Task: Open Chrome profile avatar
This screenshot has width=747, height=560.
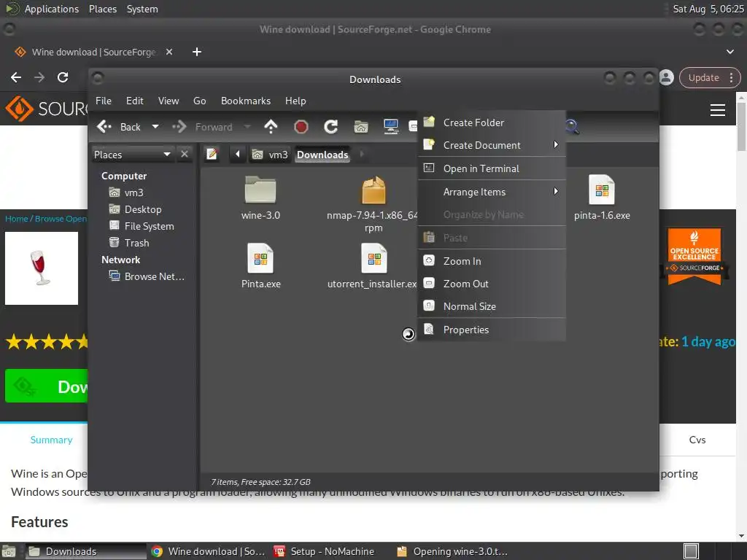Action: tap(667, 77)
